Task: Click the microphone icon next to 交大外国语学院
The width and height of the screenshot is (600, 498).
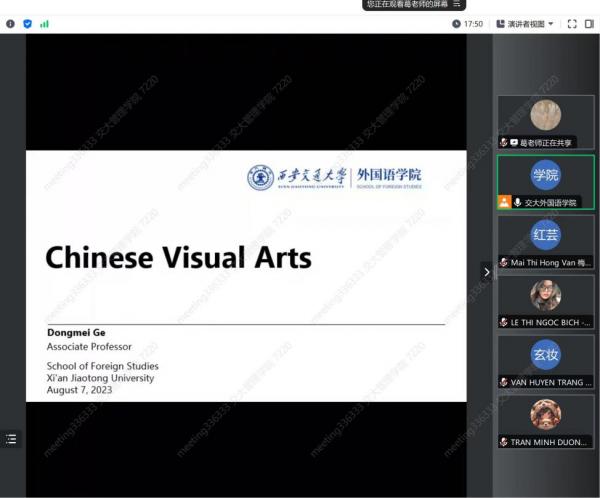Action: (x=517, y=202)
